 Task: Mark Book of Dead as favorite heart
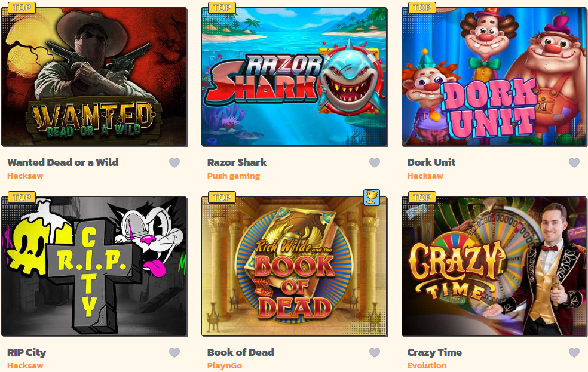tap(375, 352)
